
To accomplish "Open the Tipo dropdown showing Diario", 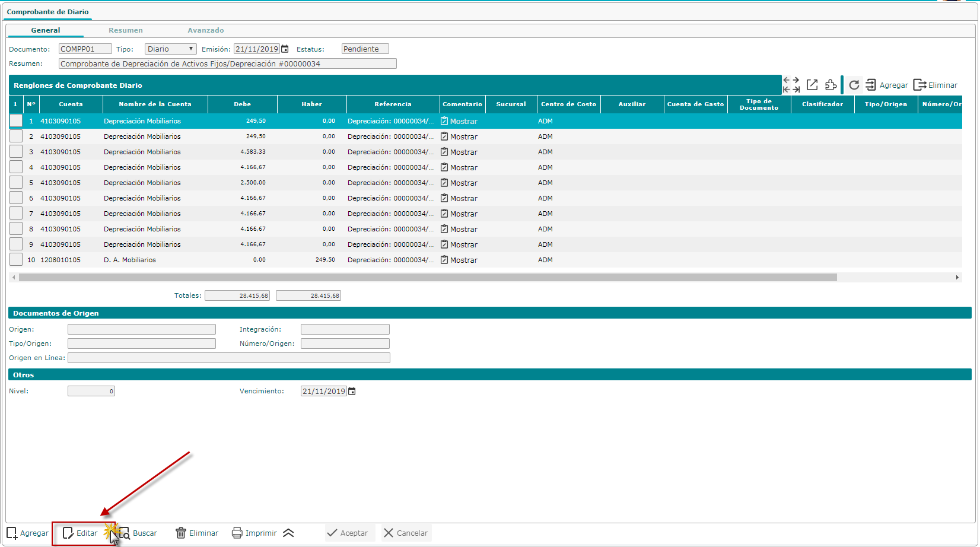I will pos(170,49).
